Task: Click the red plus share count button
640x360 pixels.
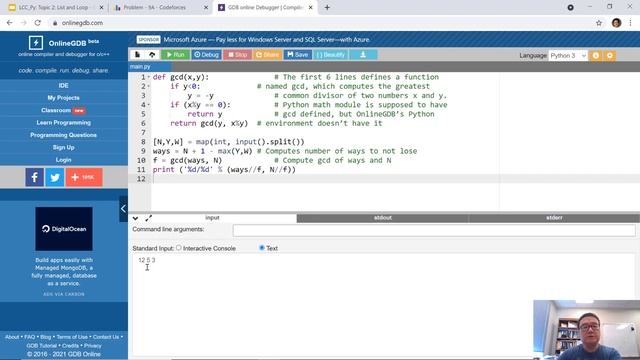Action: coord(84,177)
